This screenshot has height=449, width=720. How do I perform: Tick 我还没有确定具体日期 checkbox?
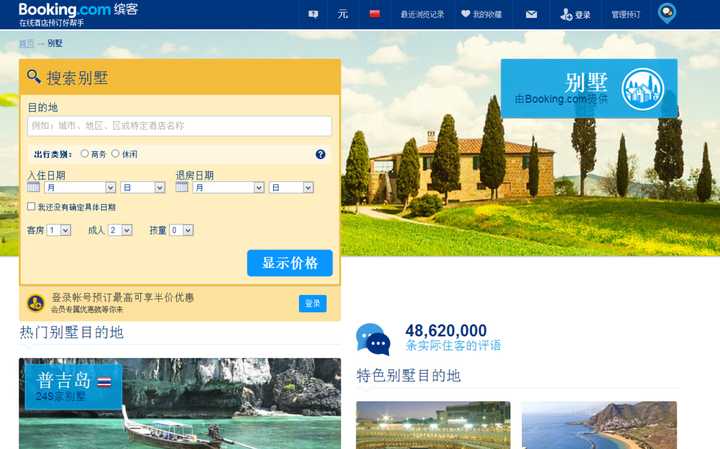[31, 206]
